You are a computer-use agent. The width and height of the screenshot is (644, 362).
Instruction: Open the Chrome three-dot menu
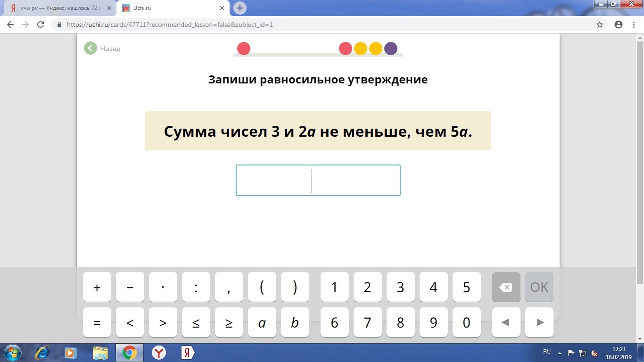634,24
